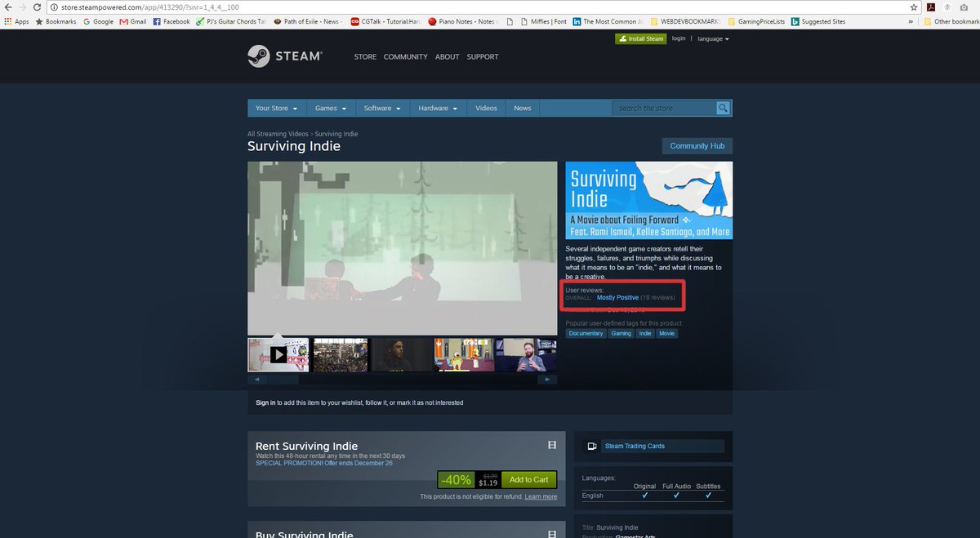Click the Gaming tag
The height and width of the screenshot is (538, 980).
pyautogui.click(x=621, y=333)
